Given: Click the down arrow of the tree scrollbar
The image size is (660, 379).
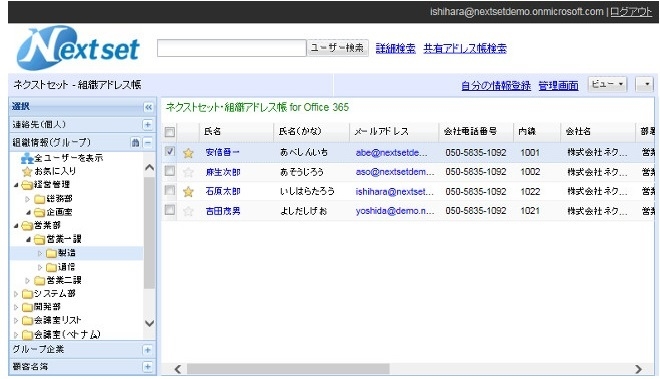Looking at the screenshot, I should pyautogui.click(x=149, y=323).
